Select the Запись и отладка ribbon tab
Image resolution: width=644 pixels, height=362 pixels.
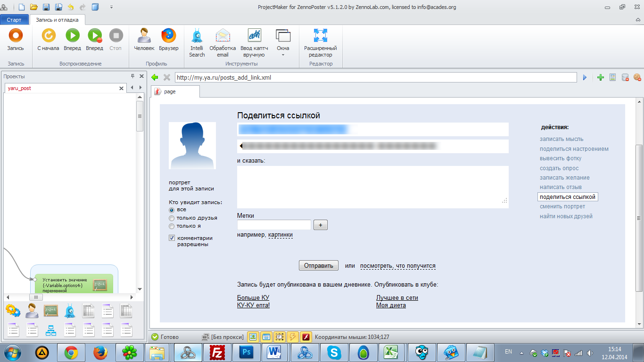(x=57, y=20)
